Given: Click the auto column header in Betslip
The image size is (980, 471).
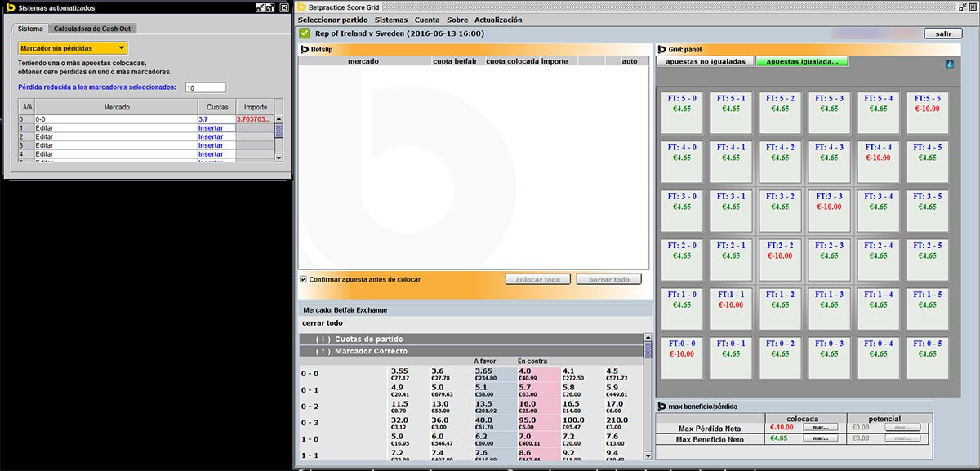Looking at the screenshot, I should [630, 61].
